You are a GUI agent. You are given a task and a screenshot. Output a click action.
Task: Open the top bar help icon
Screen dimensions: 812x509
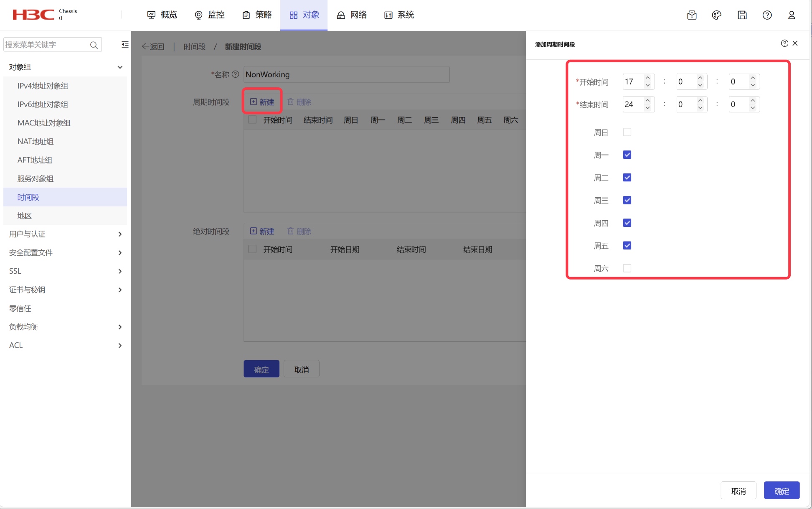coord(767,15)
